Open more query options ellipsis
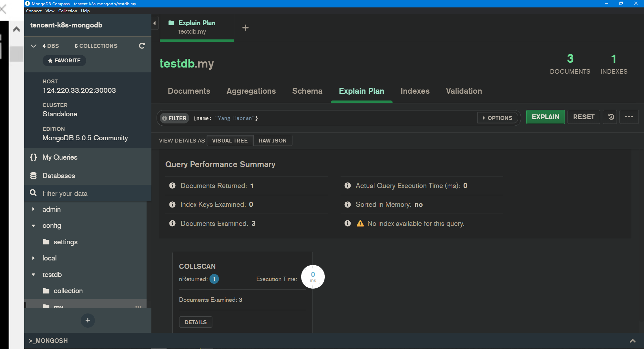Viewport: 644px width, 349px height. (629, 117)
